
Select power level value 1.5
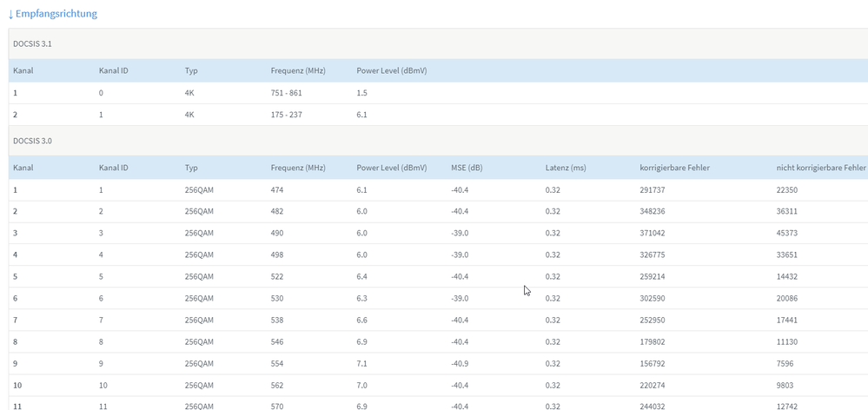coord(361,93)
